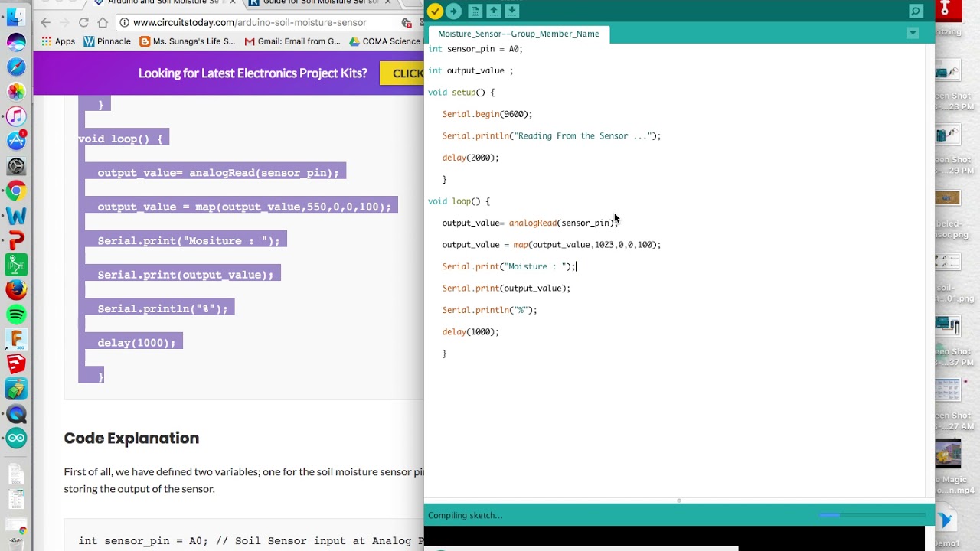Open the App Store from the Dock
Image resolution: width=980 pixels, height=551 pixels.
16,141
